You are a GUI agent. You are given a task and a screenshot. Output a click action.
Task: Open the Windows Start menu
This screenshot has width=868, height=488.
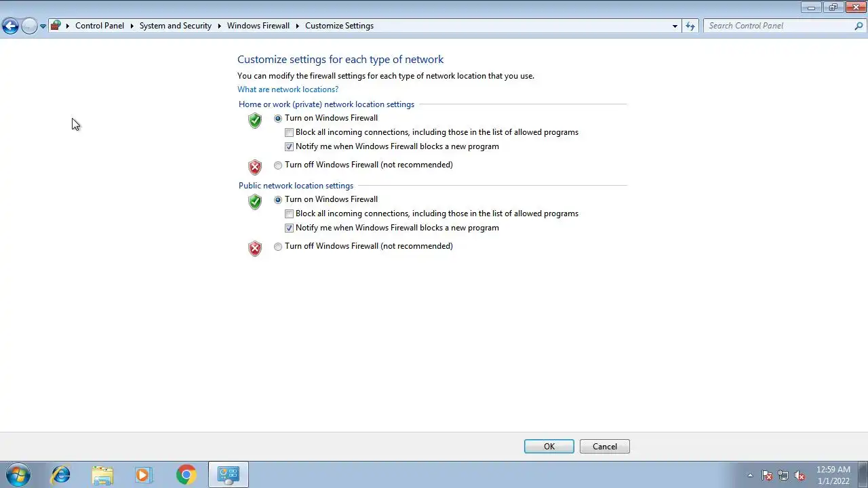tap(18, 474)
